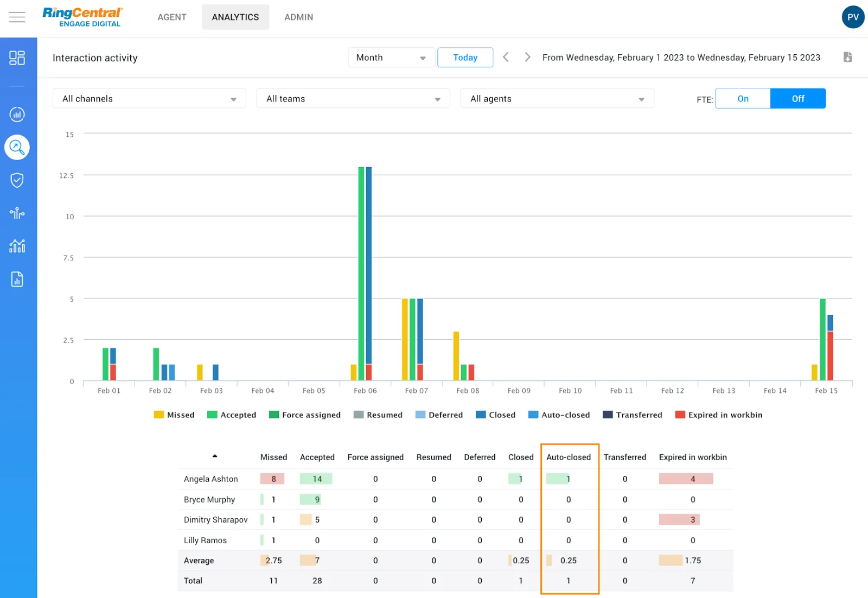The image size is (868, 598).
Task: Open the circular bar chart sidebar icon
Action: pyautogui.click(x=17, y=114)
